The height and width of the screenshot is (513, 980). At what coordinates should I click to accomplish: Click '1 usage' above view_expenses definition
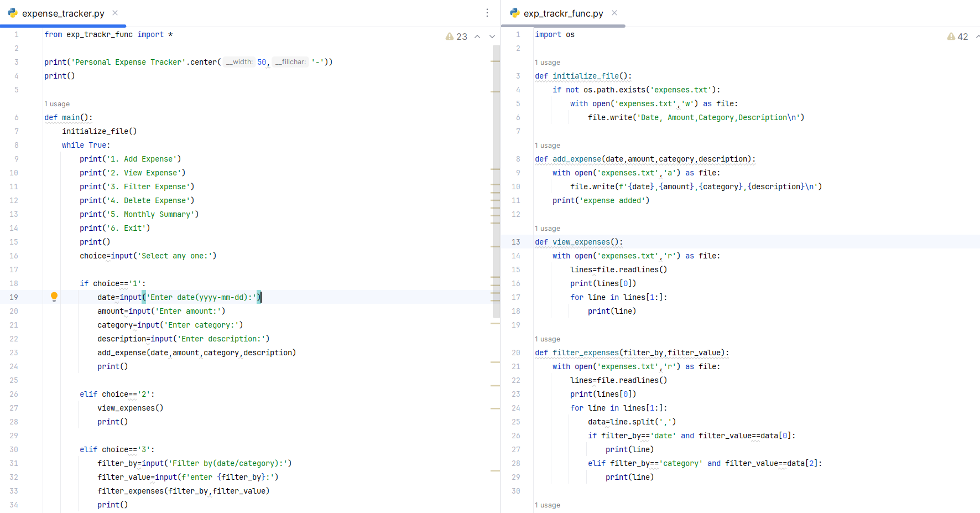[x=547, y=228]
